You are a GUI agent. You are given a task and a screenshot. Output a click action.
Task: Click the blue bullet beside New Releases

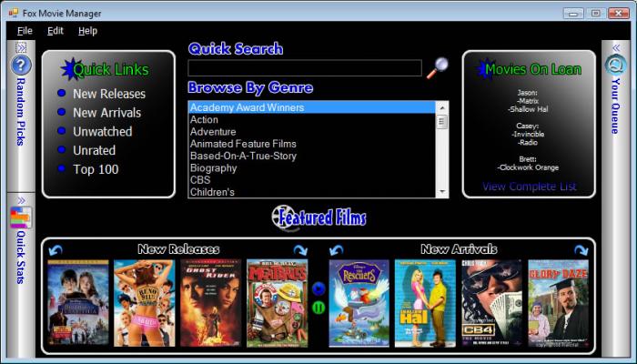tap(62, 93)
